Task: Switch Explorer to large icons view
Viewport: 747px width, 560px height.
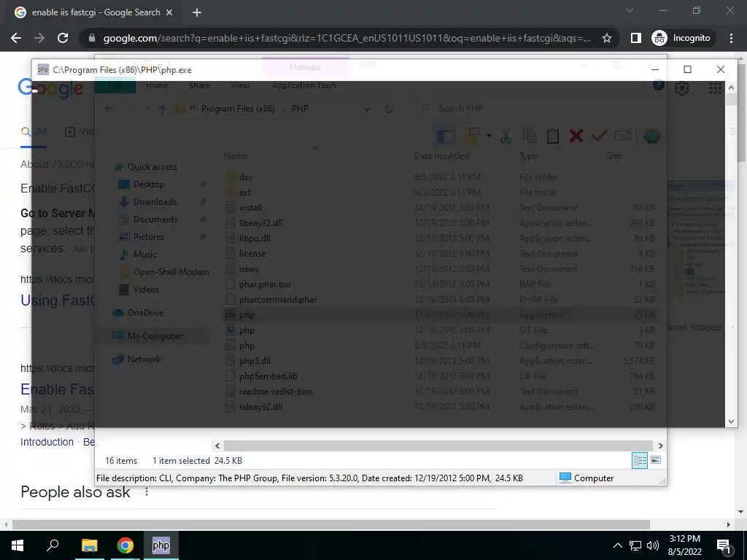Action: (656, 460)
